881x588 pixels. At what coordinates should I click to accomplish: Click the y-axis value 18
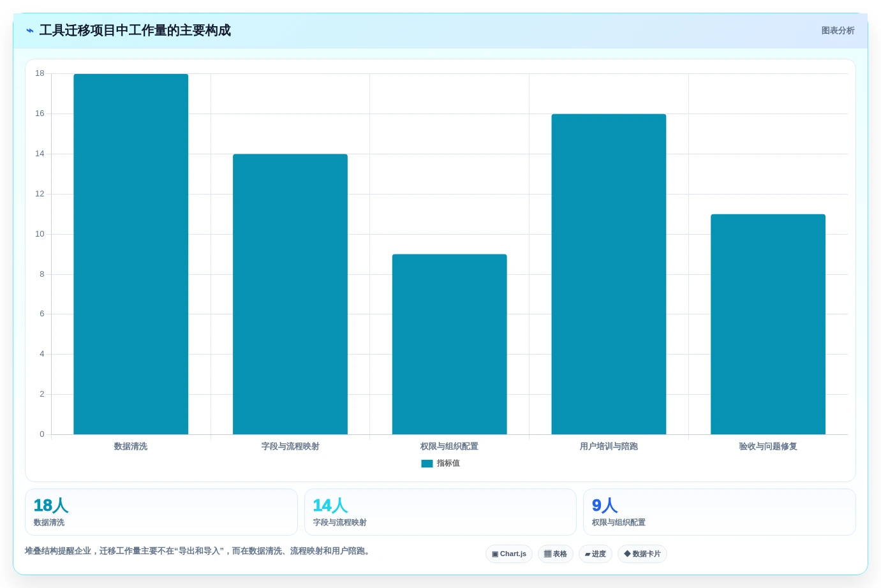pos(40,73)
